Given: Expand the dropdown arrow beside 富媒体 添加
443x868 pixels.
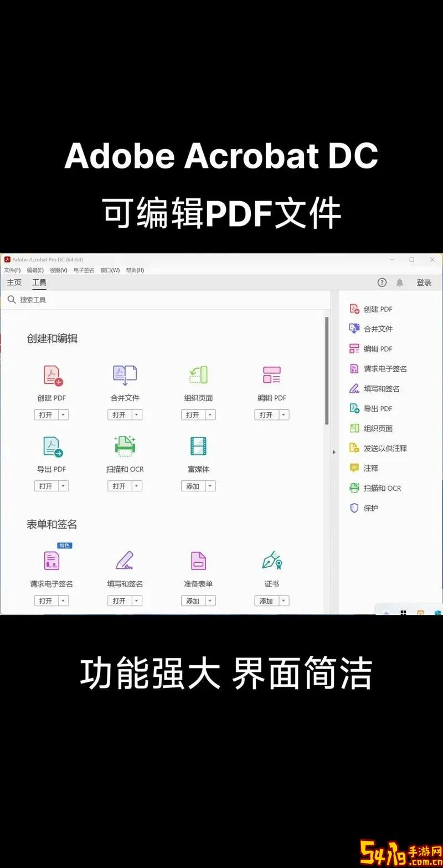Looking at the screenshot, I should point(210,486).
